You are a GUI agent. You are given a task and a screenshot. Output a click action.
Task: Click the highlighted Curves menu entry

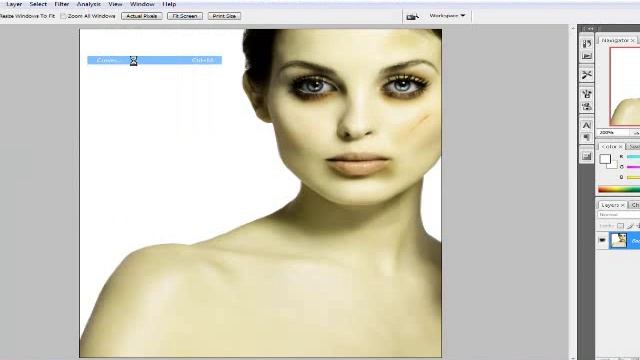(155, 60)
